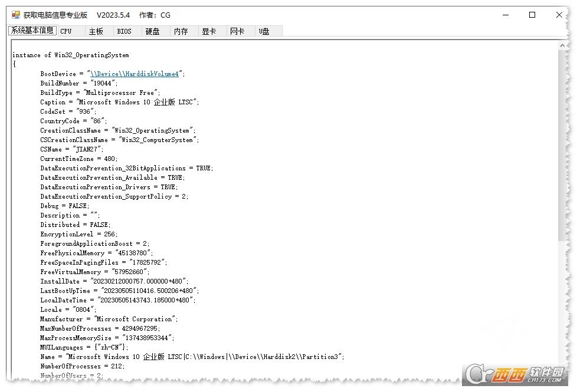
Task: Click the Name = Microsoft Windows 10 line
Action: coord(192,357)
